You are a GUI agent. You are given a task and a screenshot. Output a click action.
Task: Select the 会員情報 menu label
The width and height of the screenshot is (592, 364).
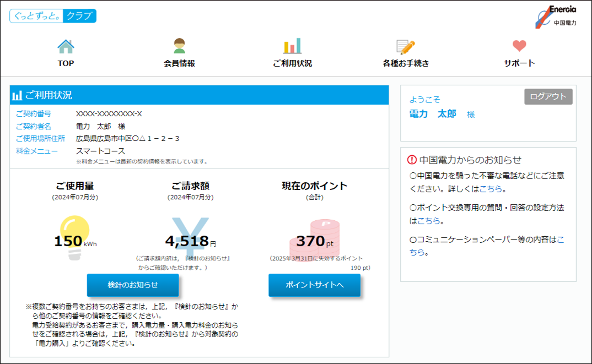point(179,63)
